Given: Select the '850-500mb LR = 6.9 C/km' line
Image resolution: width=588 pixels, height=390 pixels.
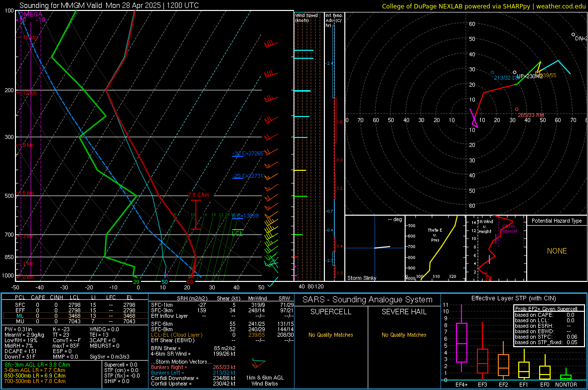Looking at the screenshot, I should point(35,376).
